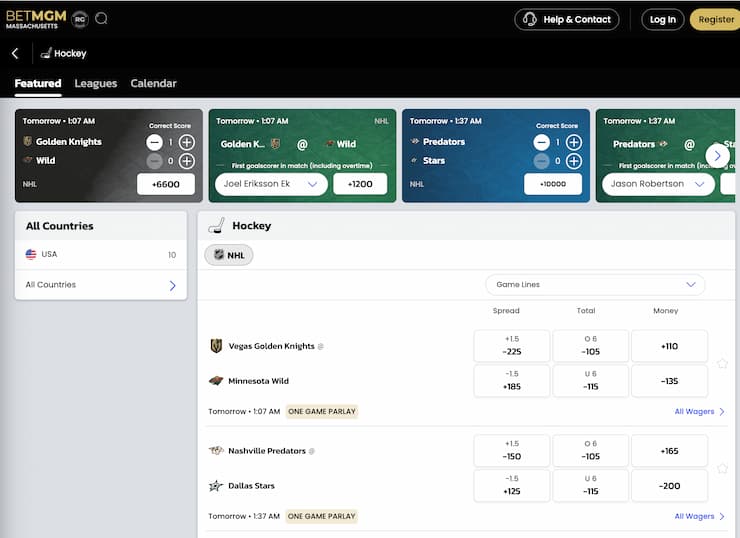The height and width of the screenshot is (538, 740).
Task: Open the Jason Robertson goalscorer dropdown
Action: coord(658,184)
